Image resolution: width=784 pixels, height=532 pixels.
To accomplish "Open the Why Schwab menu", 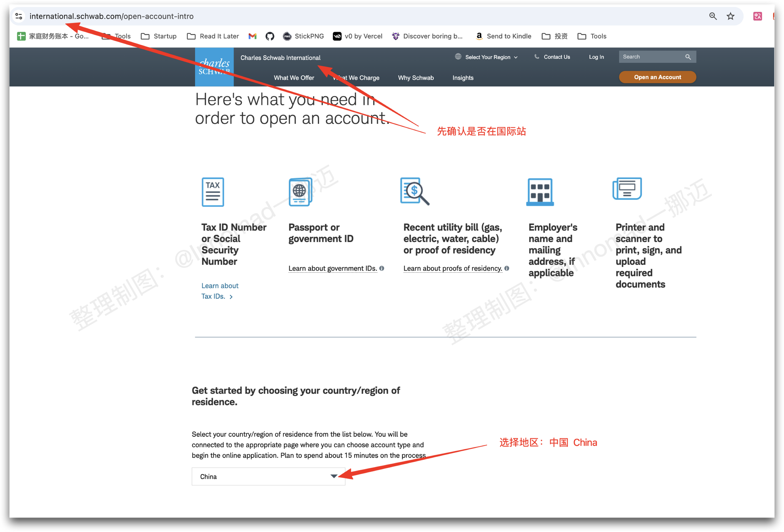I will 416,78.
